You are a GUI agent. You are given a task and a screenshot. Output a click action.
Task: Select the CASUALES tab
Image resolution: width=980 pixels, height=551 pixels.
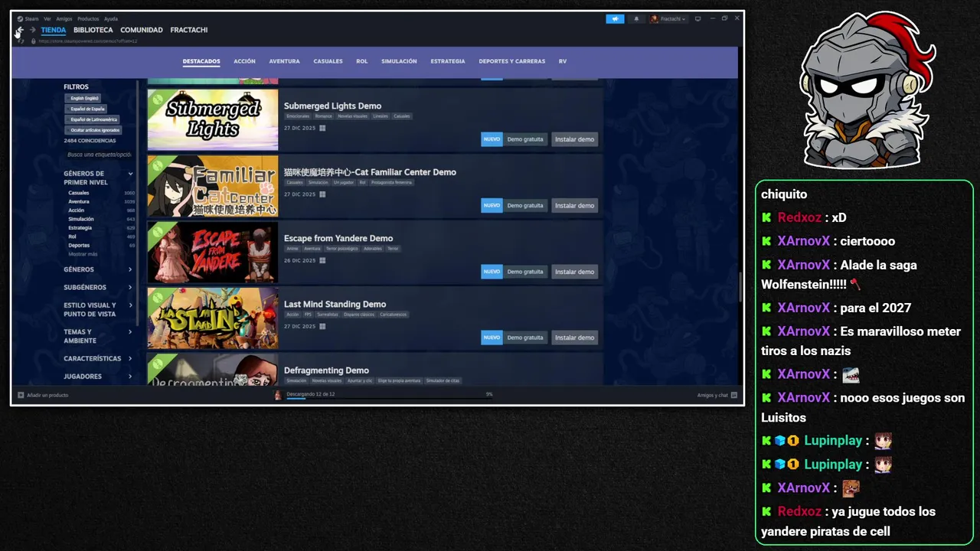(x=328, y=61)
